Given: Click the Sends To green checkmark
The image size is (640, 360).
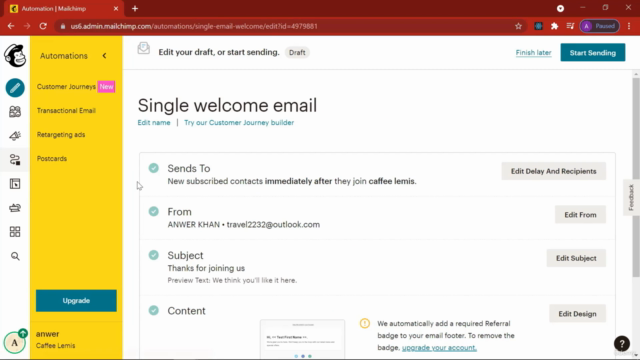Looking at the screenshot, I should pos(153,168).
